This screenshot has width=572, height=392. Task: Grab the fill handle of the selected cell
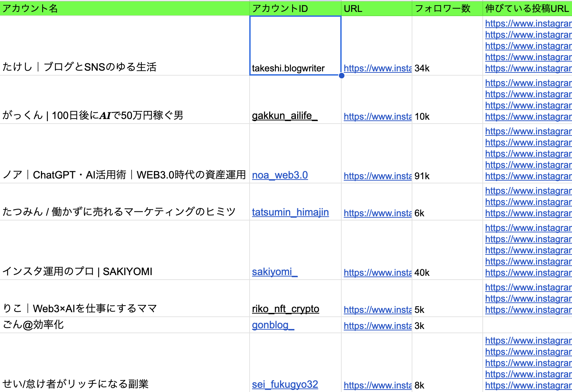pyautogui.click(x=342, y=76)
